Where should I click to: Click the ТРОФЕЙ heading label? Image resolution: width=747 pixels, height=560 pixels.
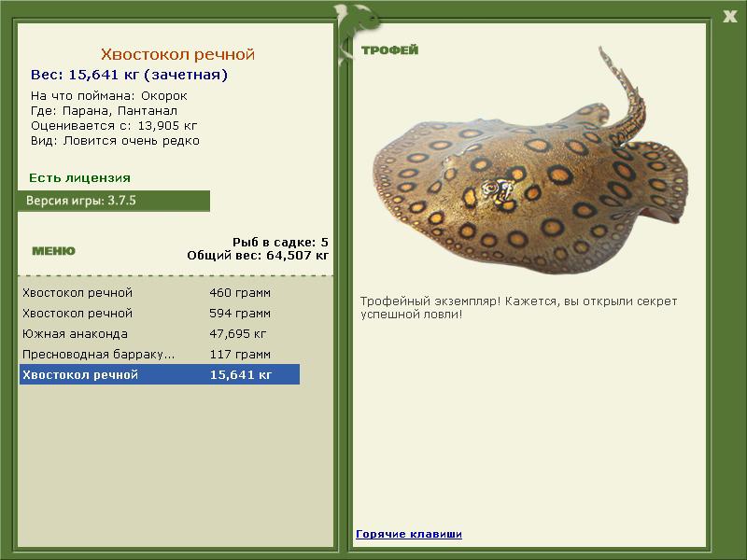(389, 50)
